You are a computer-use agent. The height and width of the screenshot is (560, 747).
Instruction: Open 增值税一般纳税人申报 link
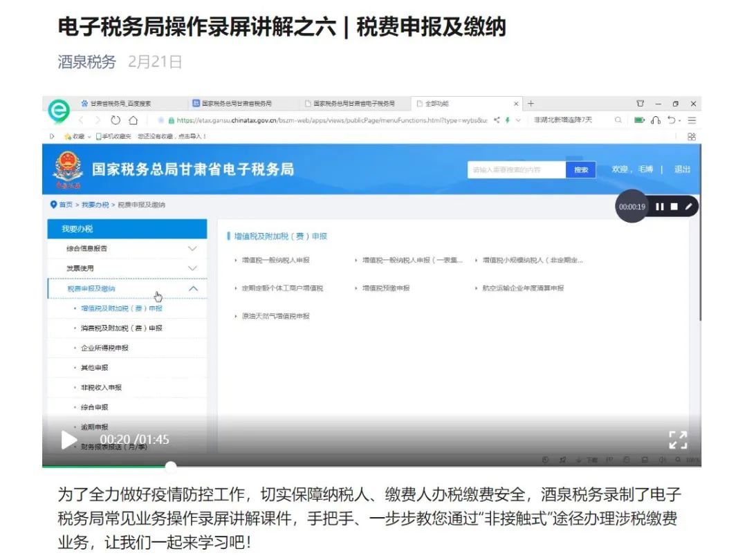click(276, 260)
